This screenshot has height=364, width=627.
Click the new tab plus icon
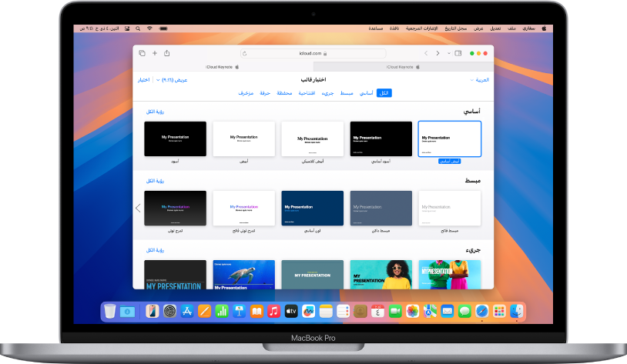[154, 53]
